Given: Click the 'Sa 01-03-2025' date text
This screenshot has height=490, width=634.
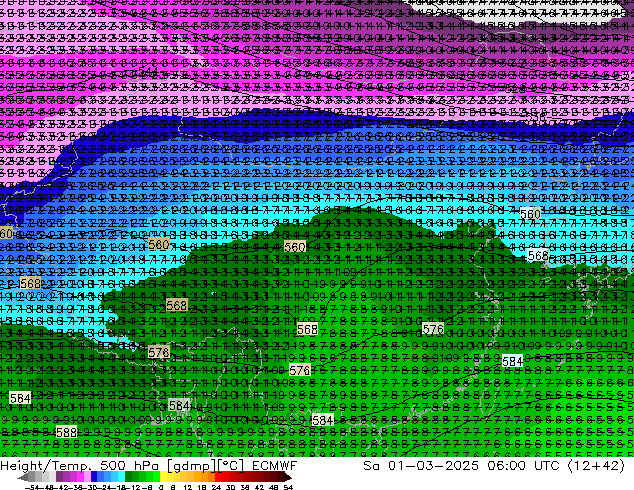Looking at the screenshot, I should [x=421, y=466].
